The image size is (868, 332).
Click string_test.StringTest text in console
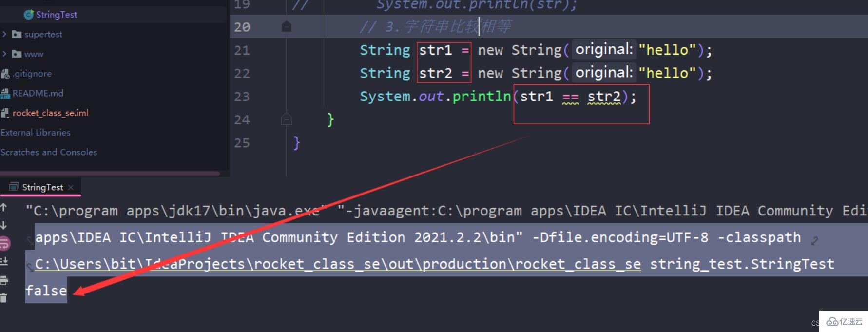pos(742,264)
